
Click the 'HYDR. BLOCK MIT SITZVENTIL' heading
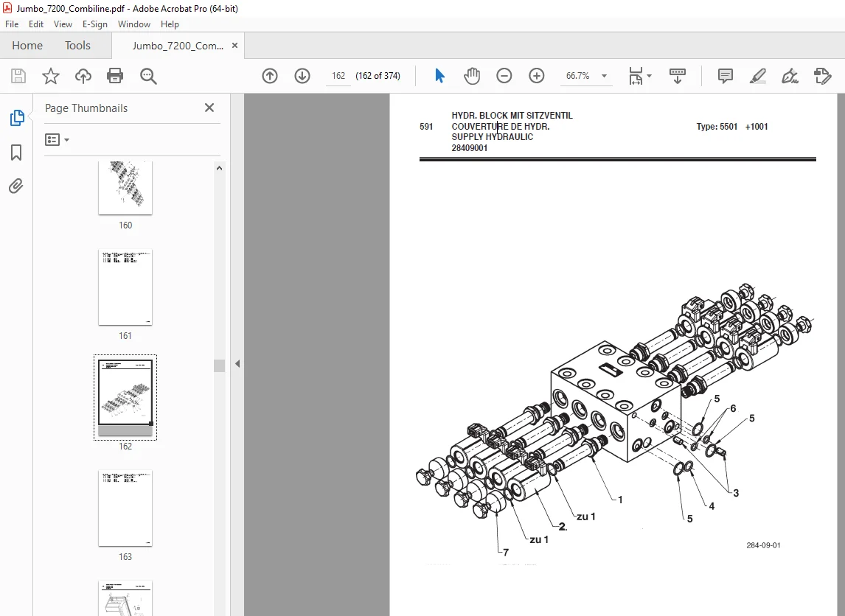point(512,115)
